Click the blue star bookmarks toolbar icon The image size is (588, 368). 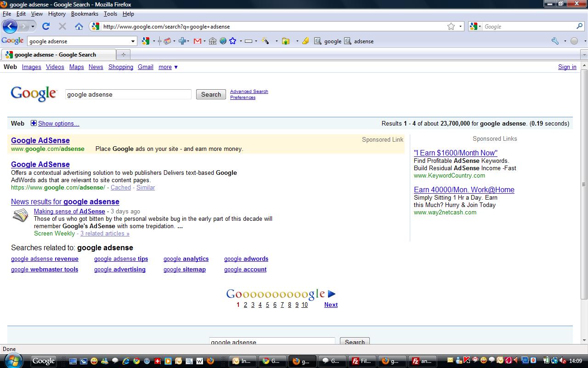(x=233, y=41)
